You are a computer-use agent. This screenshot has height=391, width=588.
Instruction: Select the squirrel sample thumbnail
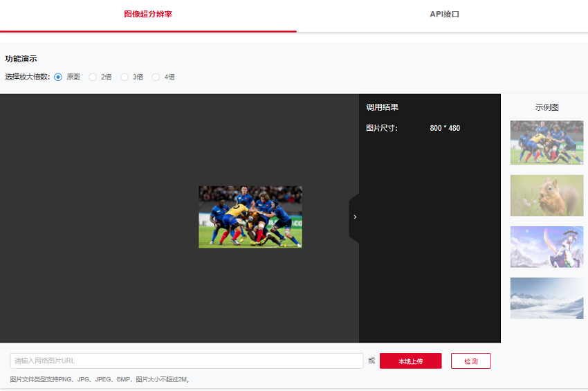tap(546, 195)
